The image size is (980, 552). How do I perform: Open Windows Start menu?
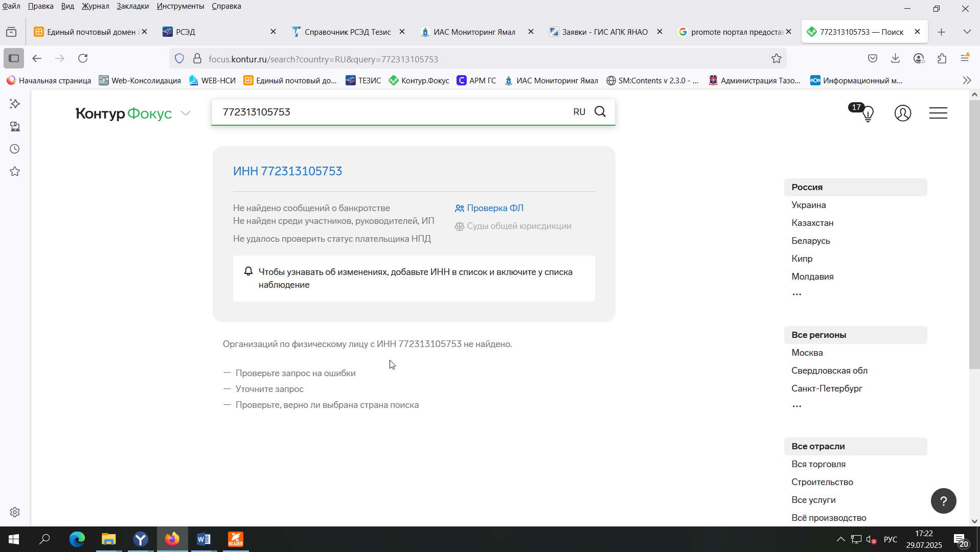(x=14, y=539)
